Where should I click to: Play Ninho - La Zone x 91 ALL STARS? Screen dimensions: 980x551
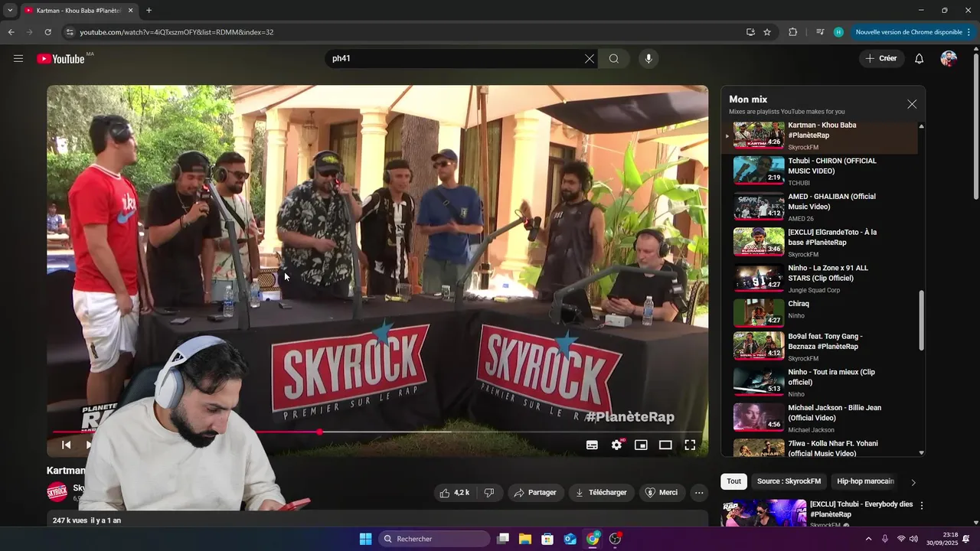(819, 279)
